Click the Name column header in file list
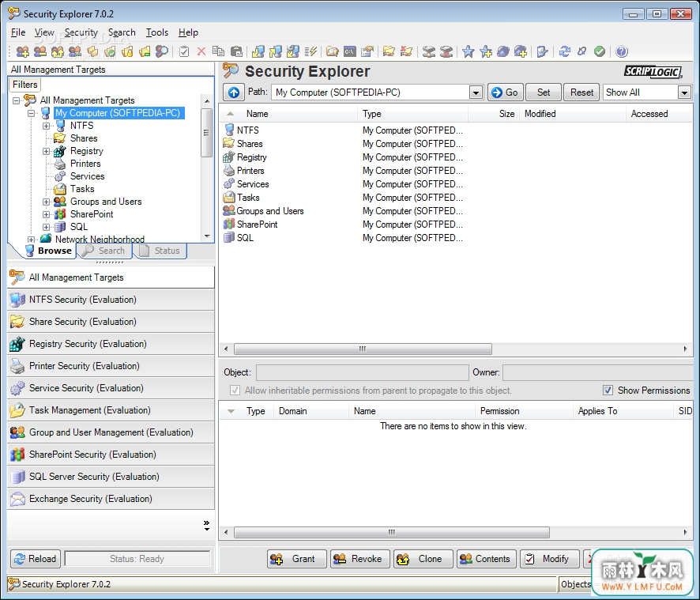 [288, 114]
